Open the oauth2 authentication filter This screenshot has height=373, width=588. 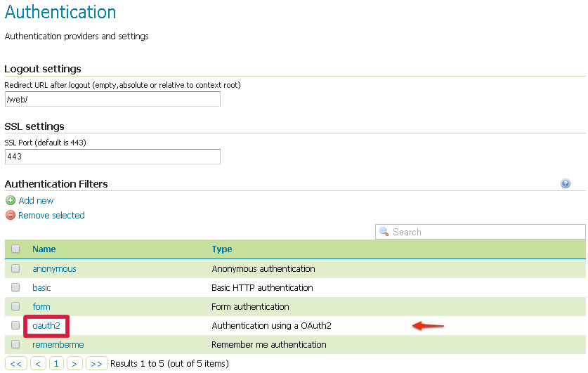(46, 325)
